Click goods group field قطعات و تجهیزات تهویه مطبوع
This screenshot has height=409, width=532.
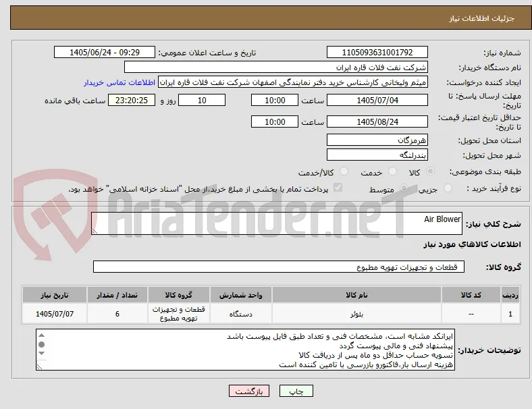tap(279, 267)
